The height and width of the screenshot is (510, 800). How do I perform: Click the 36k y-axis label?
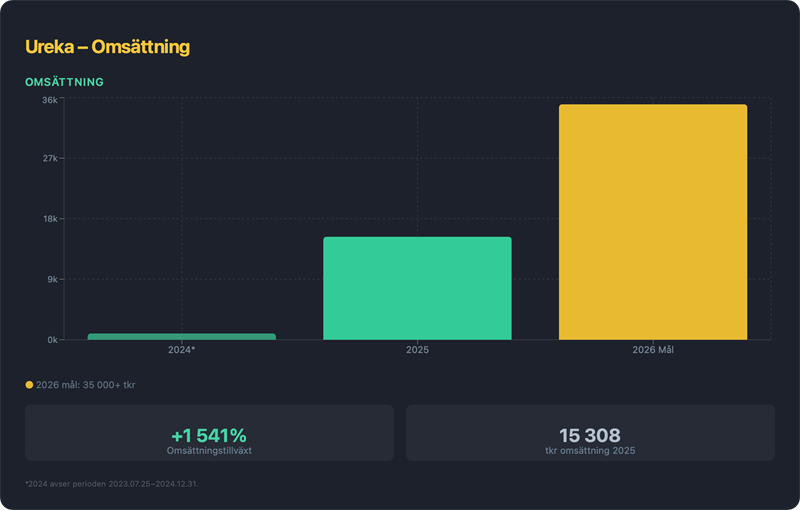pyautogui.click(x=49, y=99)
